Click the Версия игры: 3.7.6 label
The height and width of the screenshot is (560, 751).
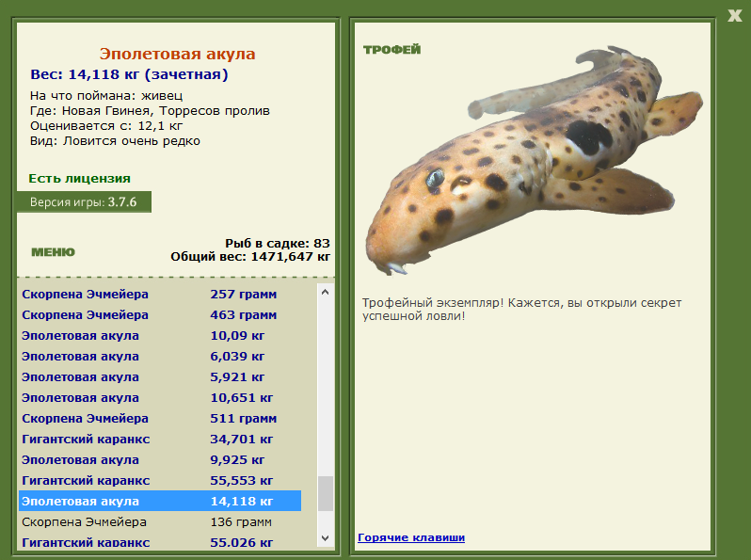pos(84,201)
